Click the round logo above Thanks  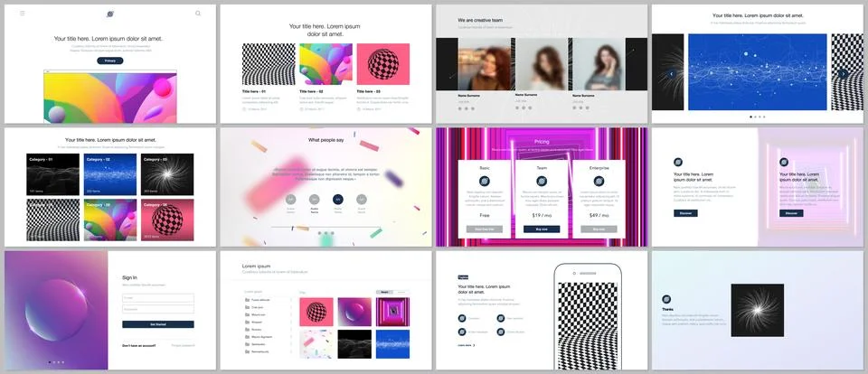click(x=666, y=299)
